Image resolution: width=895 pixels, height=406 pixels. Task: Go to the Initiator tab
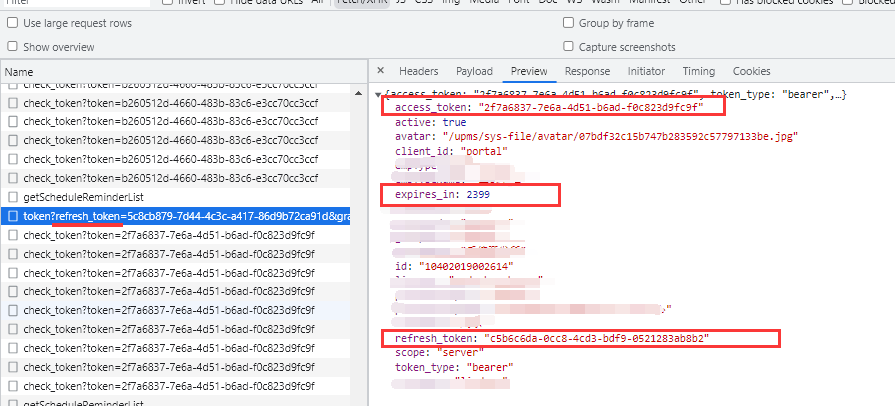pyautogui.click(x=646, y=71)
